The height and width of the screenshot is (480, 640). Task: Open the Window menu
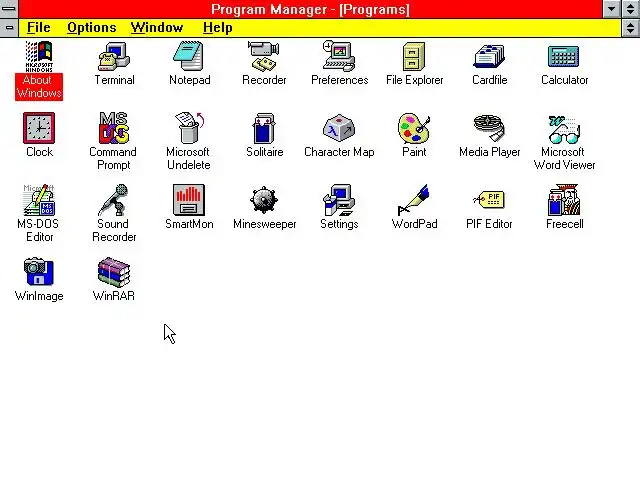157,28
